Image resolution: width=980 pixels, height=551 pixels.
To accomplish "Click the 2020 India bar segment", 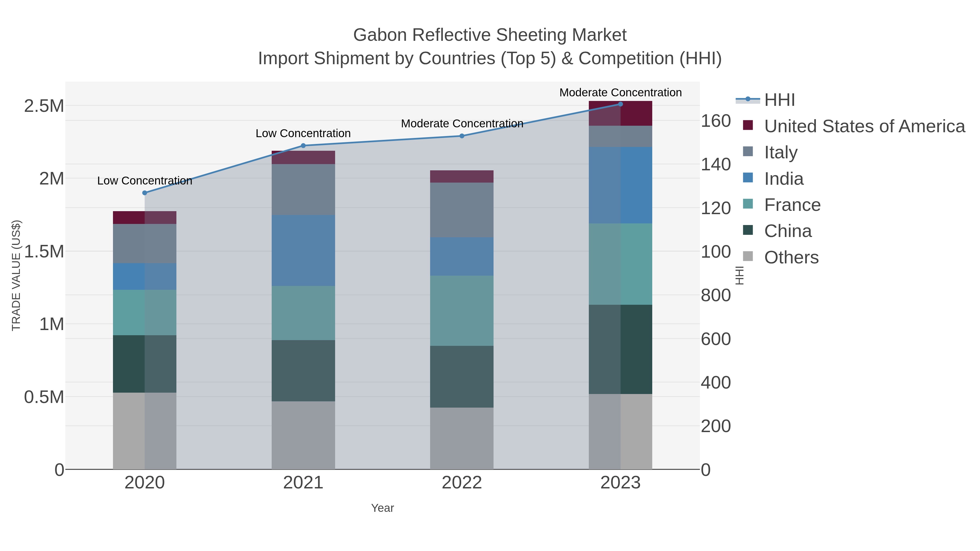I will point(145,276).
